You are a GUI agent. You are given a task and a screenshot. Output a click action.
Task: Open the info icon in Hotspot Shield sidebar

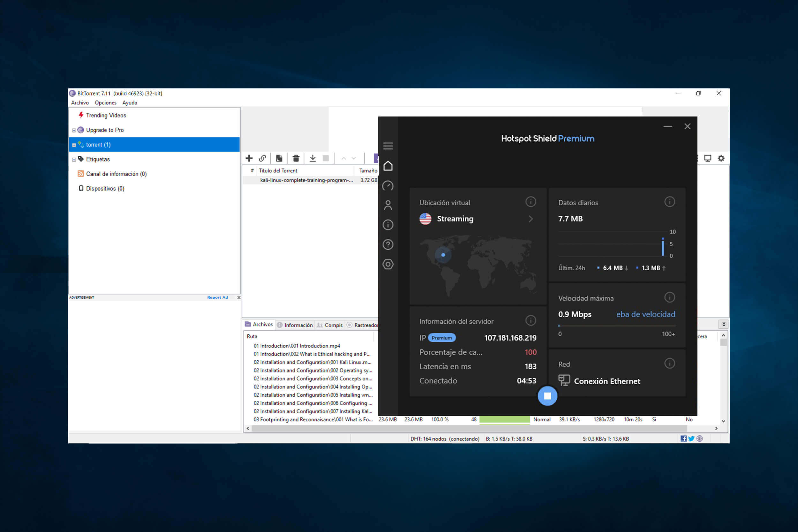(388, 225)
